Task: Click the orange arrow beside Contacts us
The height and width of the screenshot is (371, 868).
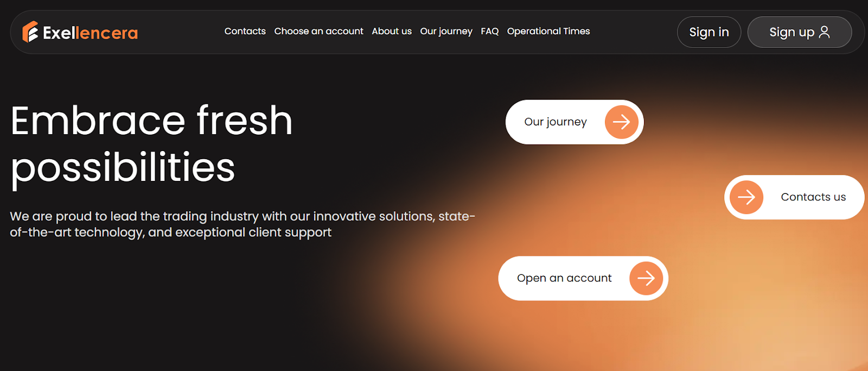Action: (746, 197)
